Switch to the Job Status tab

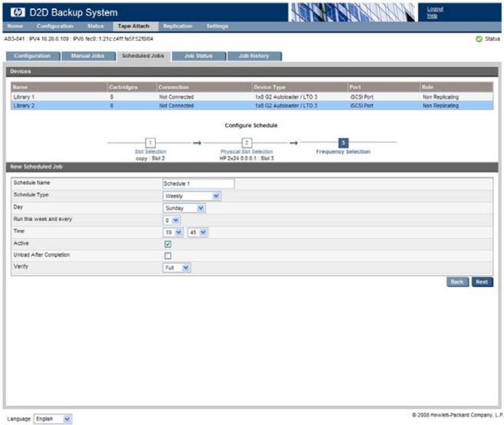198,56
